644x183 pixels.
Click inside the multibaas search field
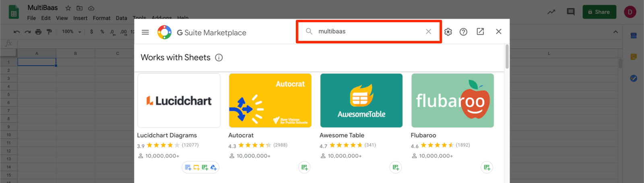tap(368, 31)
